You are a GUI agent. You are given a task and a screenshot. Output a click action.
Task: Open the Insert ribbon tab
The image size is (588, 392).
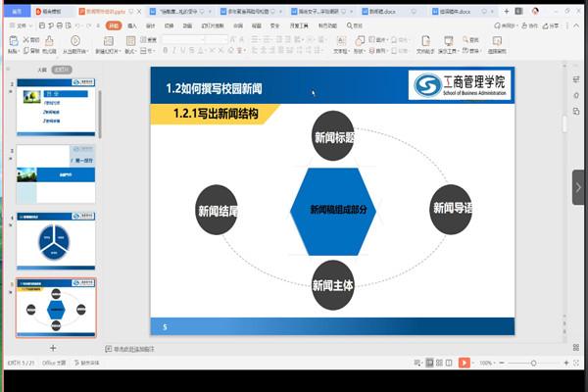coord(131,25)
